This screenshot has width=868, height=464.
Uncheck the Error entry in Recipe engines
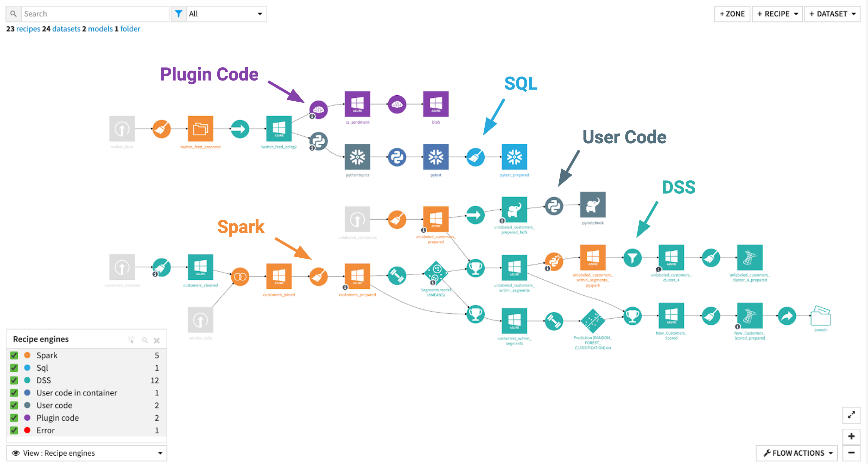14,430
